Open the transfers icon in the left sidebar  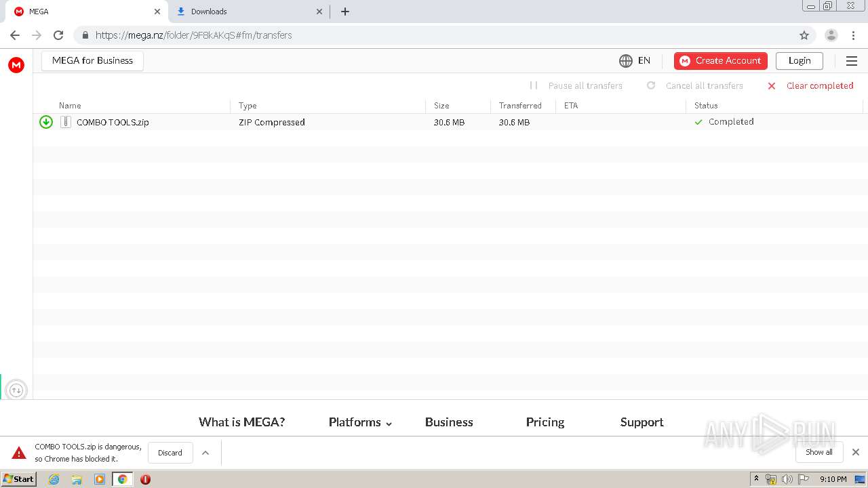click(16, 390)
